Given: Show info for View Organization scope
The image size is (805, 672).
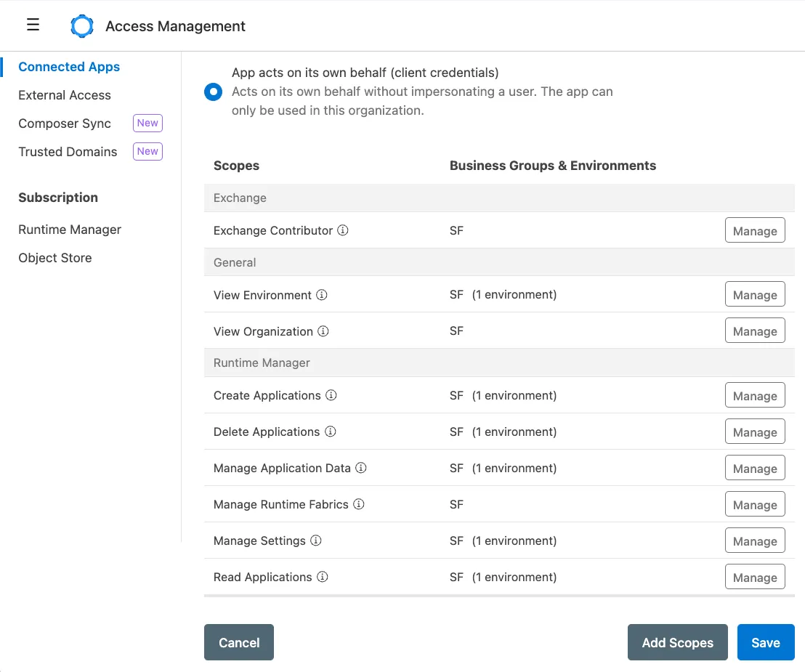Looking at the screenshot, I should pyautogui.click(x=323, y=331).
